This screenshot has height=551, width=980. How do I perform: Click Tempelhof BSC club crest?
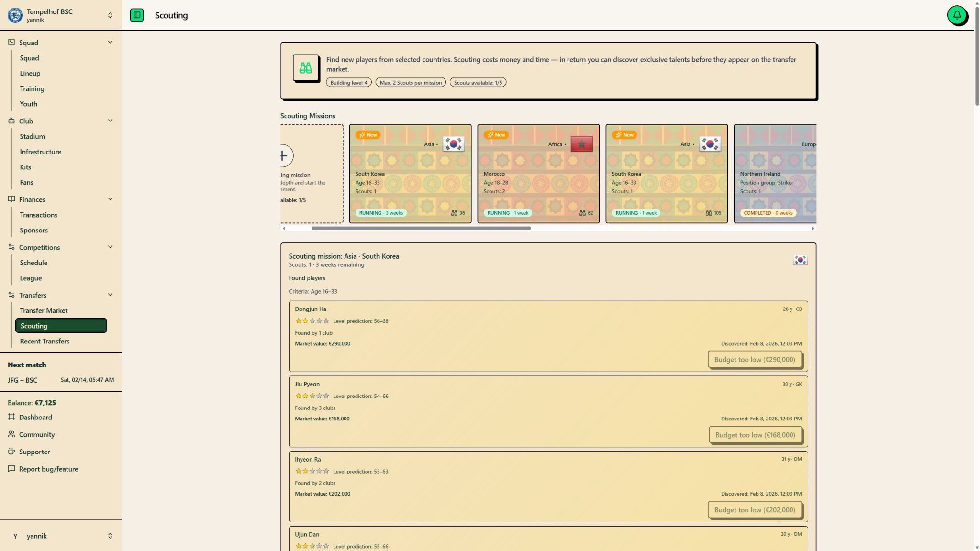click(x=15, y=15)
